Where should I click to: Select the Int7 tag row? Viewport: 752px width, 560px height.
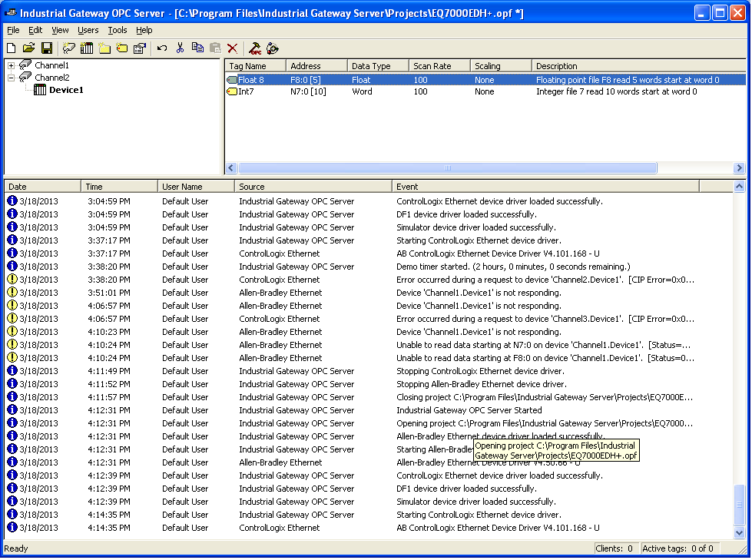(x=246, y=92)
